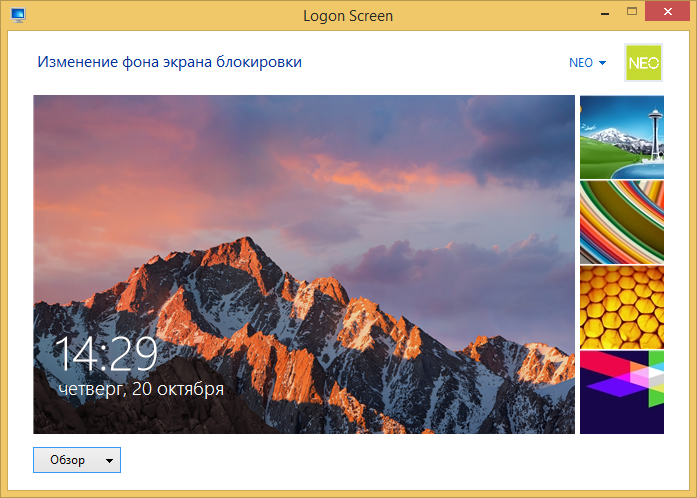697x498 pixels.
Task: Click the green NEO user avatar
Action: click(643, 62)
